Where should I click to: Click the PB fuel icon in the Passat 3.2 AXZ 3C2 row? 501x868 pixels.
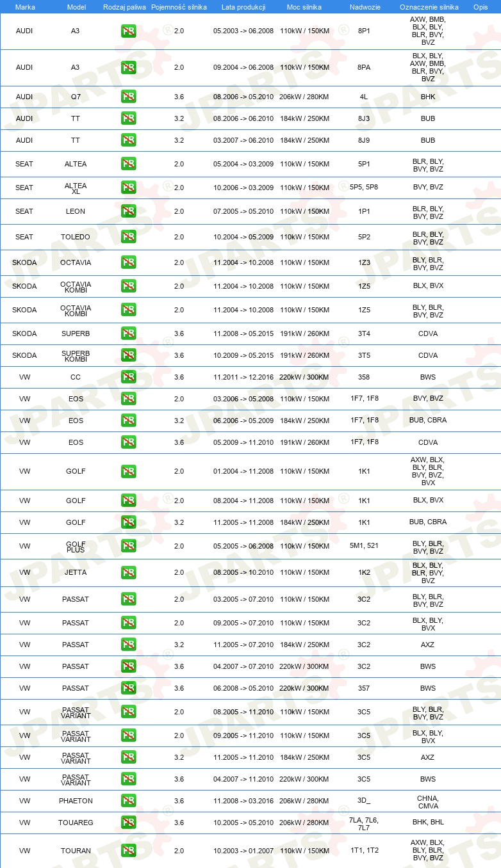click(x=128, y=645)
